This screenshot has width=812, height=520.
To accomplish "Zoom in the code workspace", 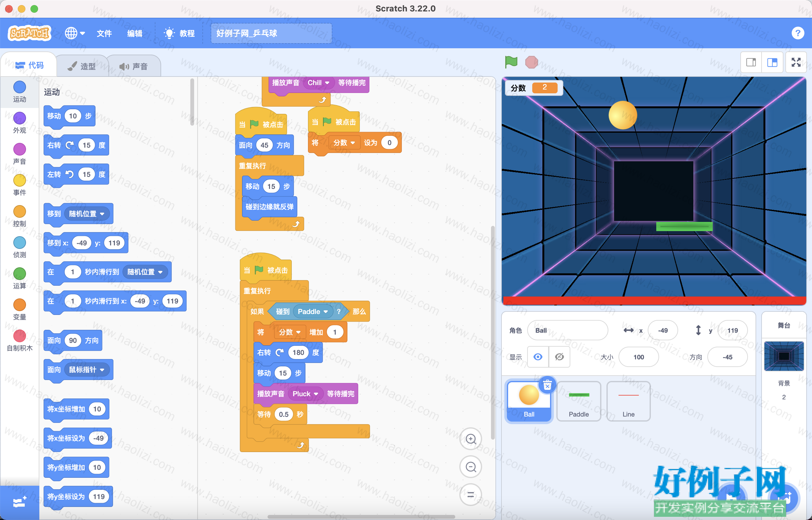I will (471, 439).
